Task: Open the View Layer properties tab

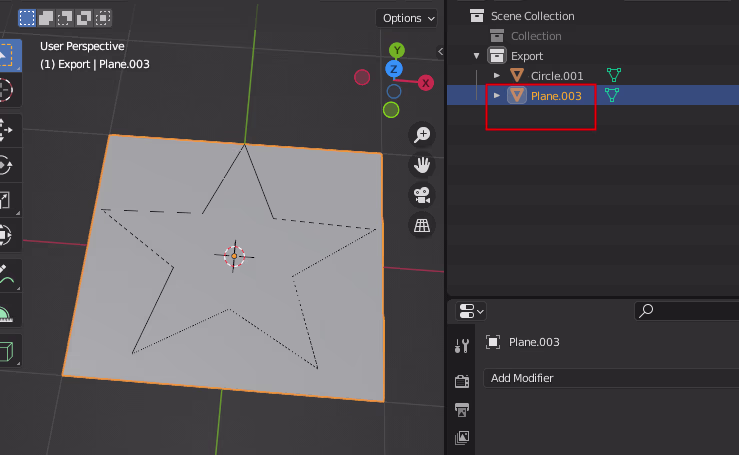Action: coord(462,438)
